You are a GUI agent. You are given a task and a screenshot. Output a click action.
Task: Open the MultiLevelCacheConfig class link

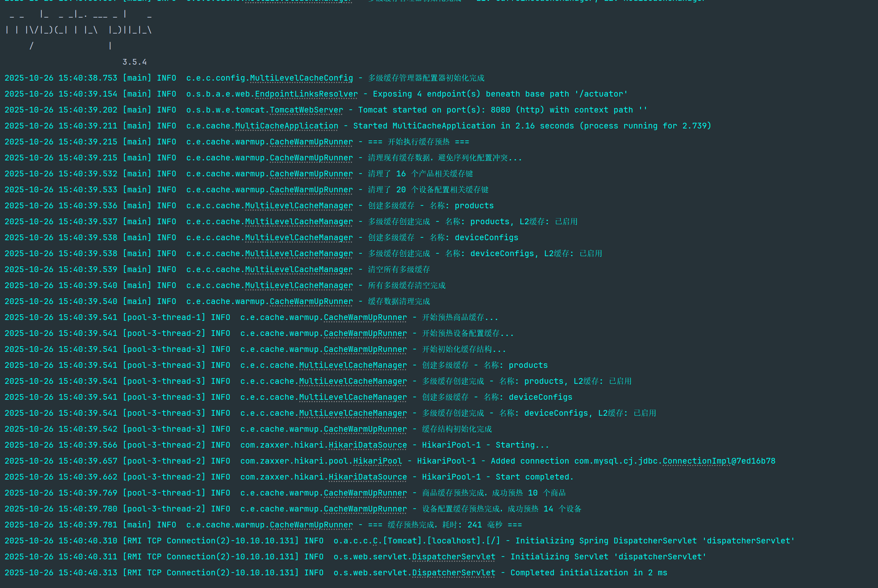(301, 78)
